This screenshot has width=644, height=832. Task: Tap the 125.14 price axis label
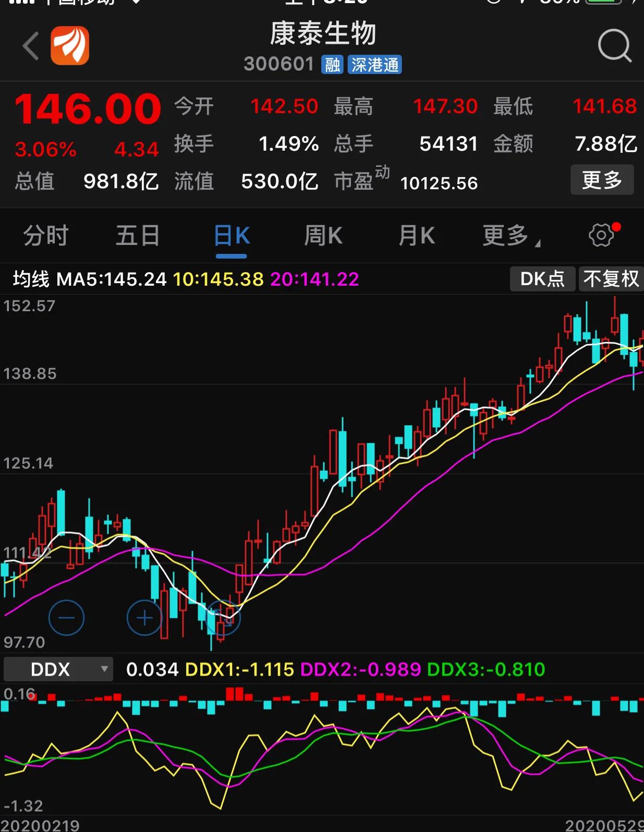click(28, 463)
